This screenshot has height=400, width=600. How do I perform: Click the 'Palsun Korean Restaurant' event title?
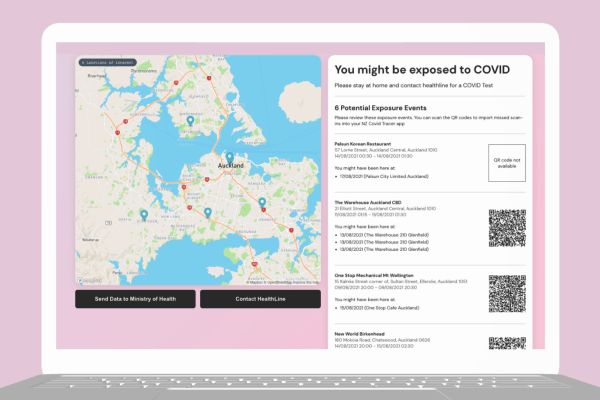click(x=363, y=144)
